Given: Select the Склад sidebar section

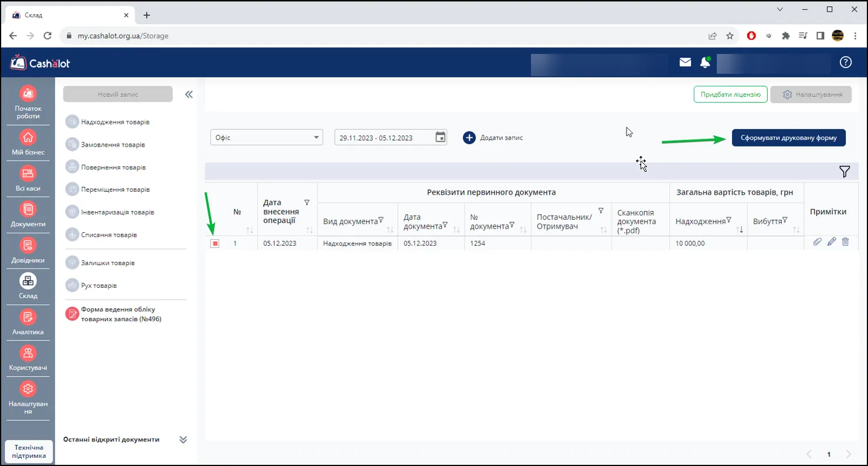Looking at the screenshot, I should (x=28, y=287).
